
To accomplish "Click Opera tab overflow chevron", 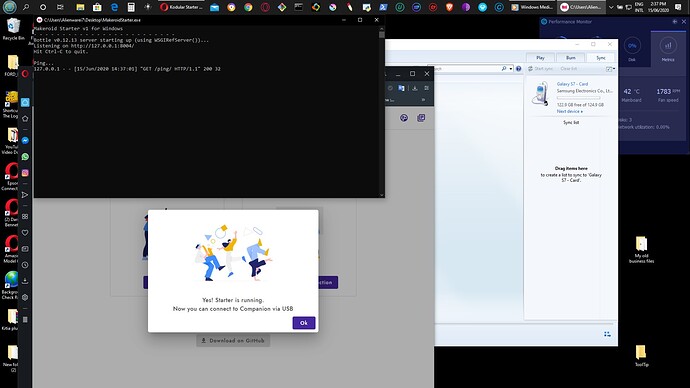I will point(423,100).
